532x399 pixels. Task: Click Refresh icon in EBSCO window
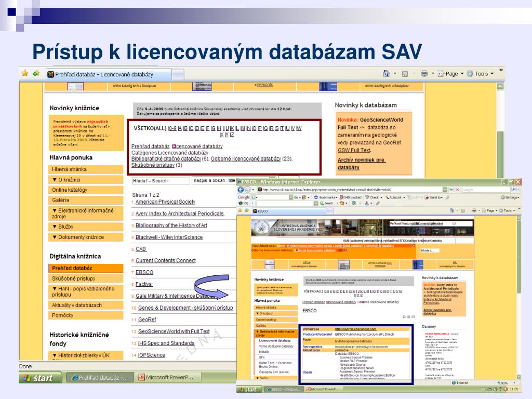tap(451, 189)
